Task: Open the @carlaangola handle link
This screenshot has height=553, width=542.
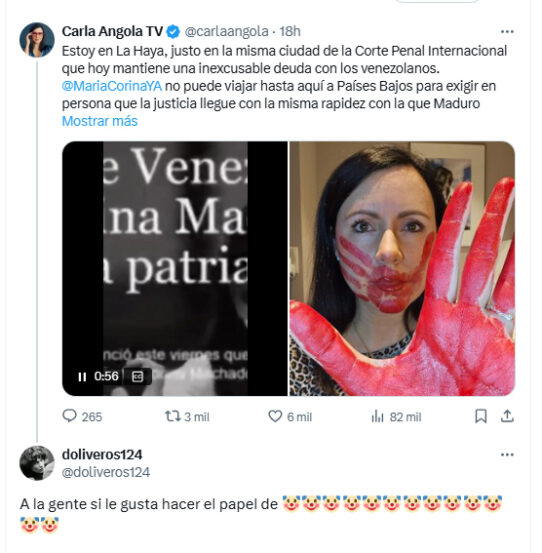Action: tap(226, 32)
